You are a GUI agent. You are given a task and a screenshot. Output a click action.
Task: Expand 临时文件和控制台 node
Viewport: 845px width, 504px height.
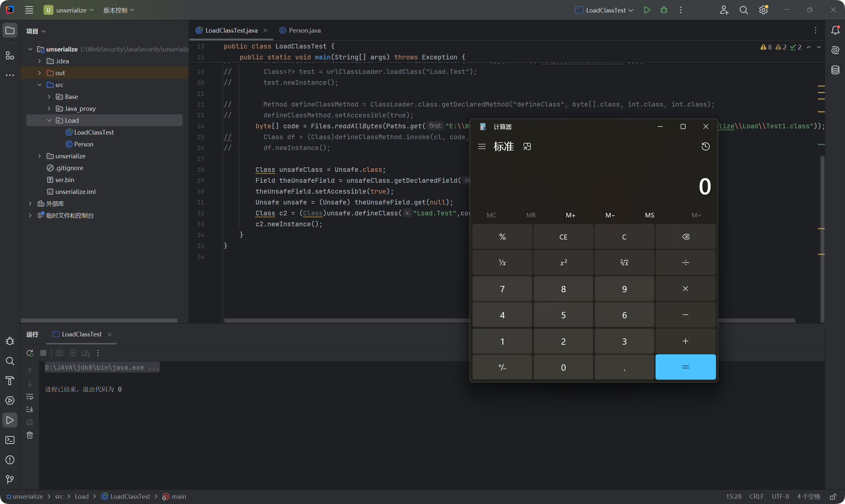[30, 216]
